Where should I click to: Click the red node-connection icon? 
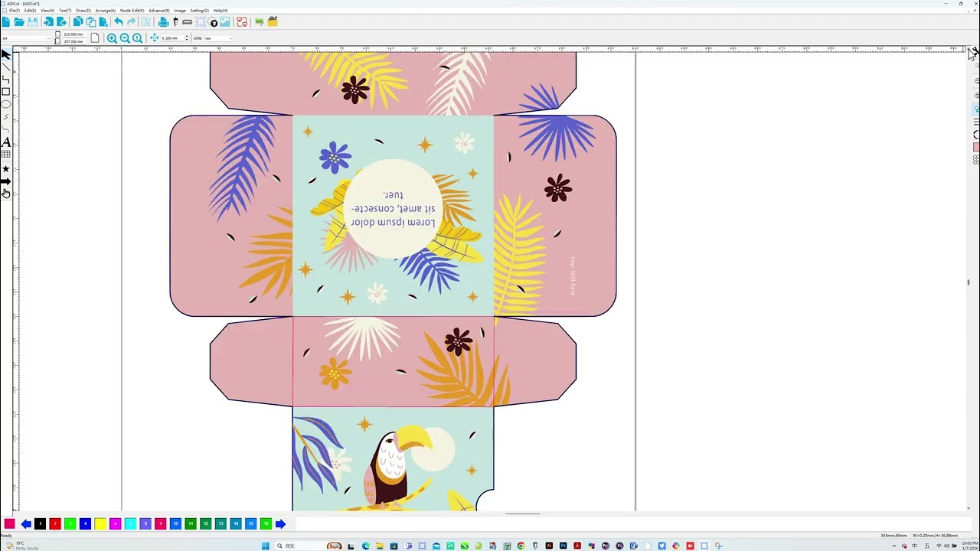click(242, 21)
